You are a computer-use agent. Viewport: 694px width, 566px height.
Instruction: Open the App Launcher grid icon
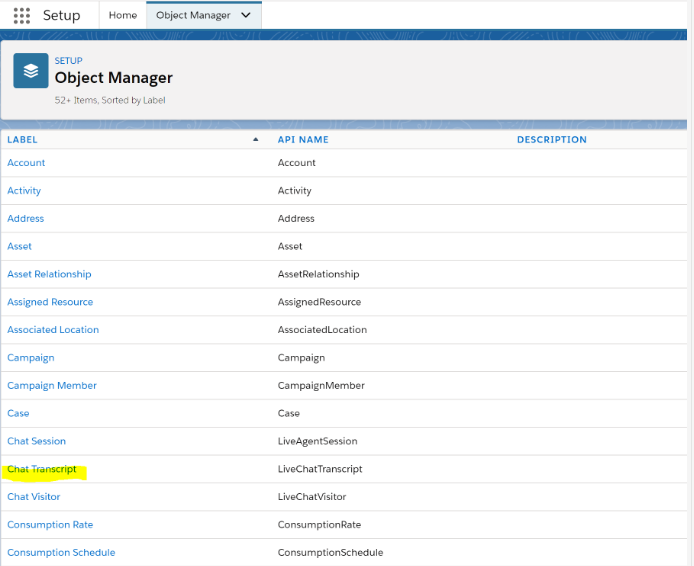pos(22,16)
